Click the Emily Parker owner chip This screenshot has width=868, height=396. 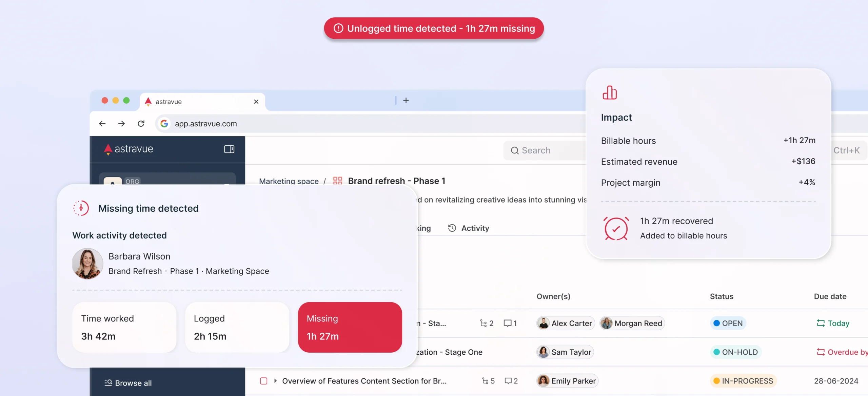click(568, 381)
